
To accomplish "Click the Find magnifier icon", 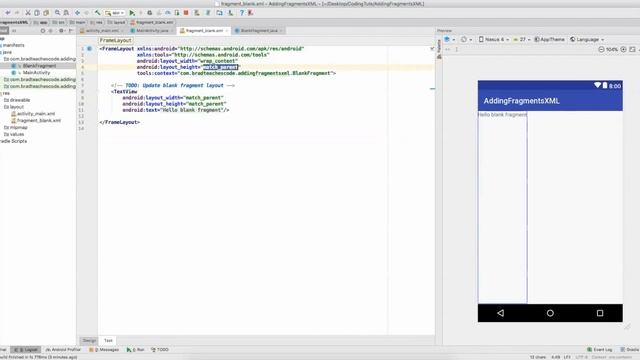I will tap(58, 13).
